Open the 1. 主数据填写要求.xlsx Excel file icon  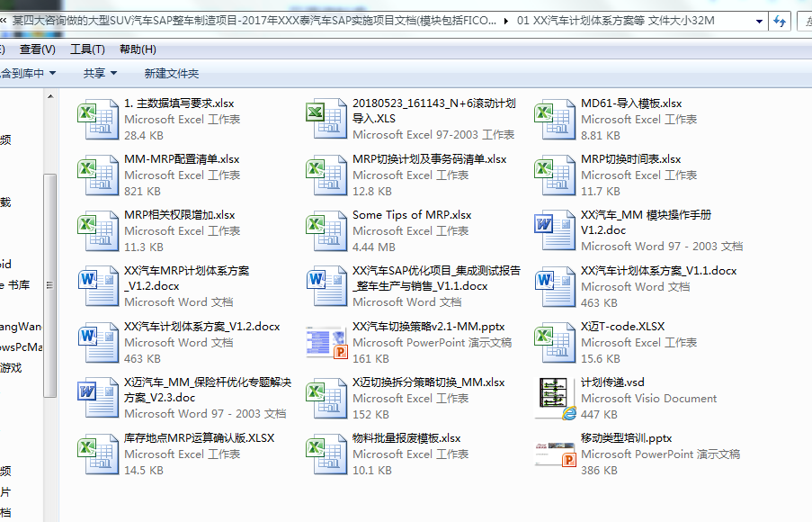point(99,120)
